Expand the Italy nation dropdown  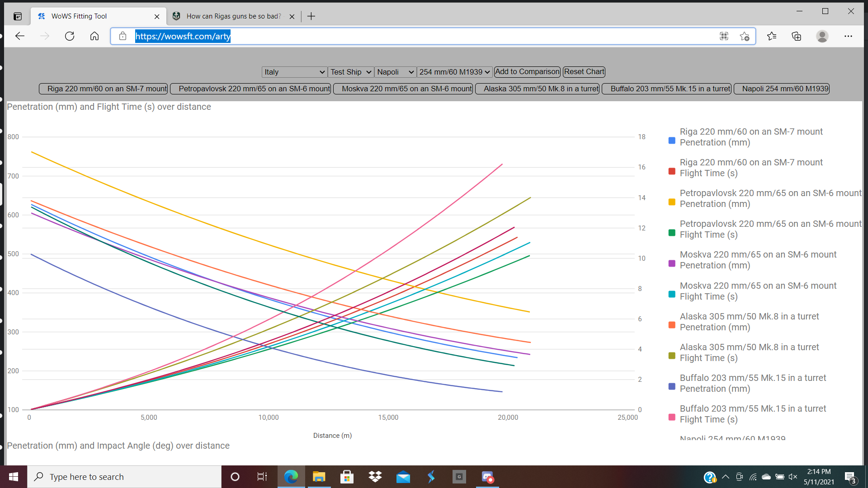[294, 72]
